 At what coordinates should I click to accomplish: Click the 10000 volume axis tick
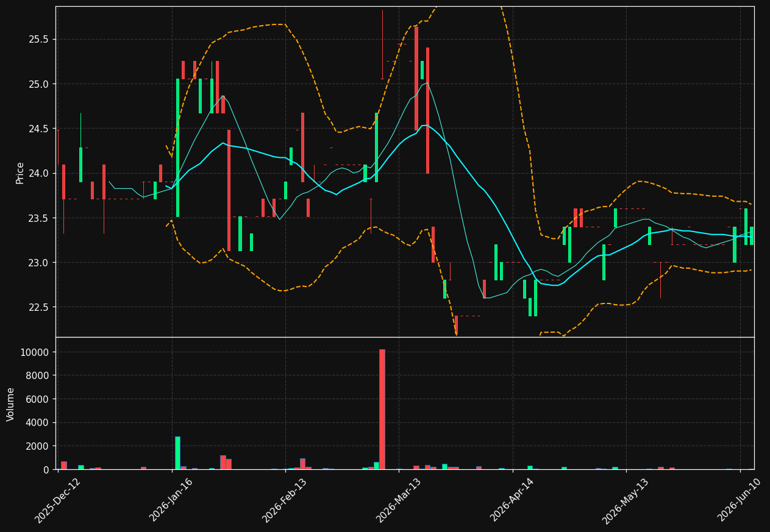point(35,352)
